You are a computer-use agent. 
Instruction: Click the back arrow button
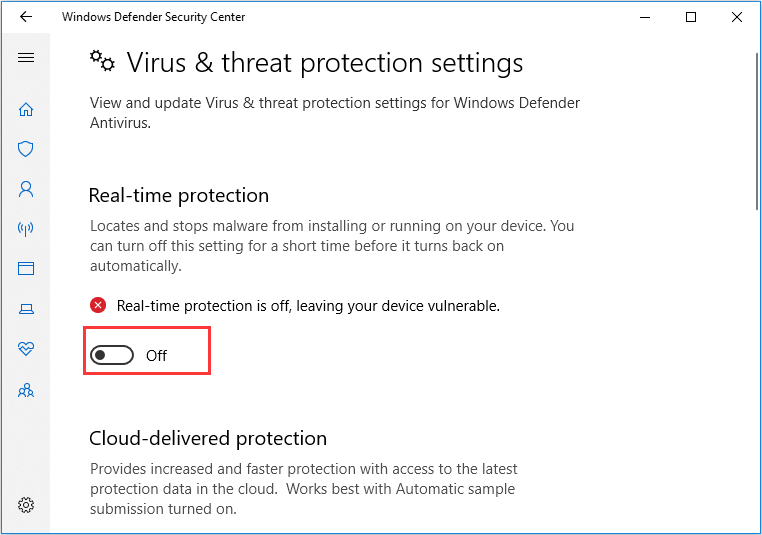[26, 17]
